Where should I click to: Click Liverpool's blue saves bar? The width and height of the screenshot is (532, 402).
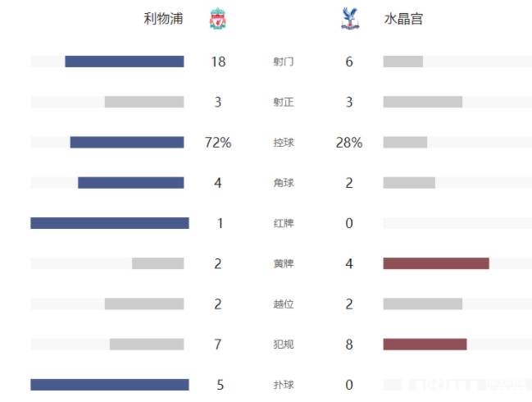[x=110, y=385]
